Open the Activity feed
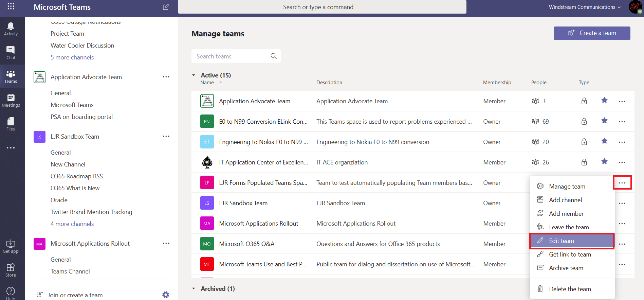 (11, 29)
